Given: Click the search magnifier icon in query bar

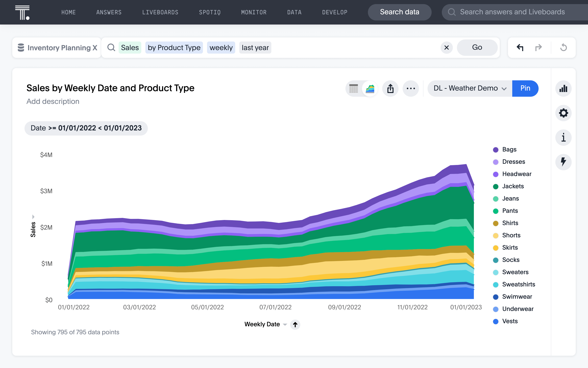Looking at the screenshot, I should click(x=111, y=47).
